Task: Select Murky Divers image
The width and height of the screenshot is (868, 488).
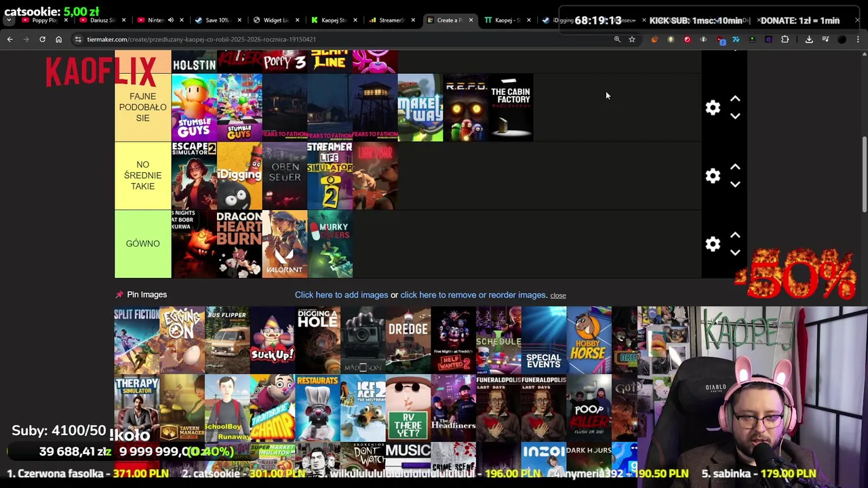Action: pos(330,244)
